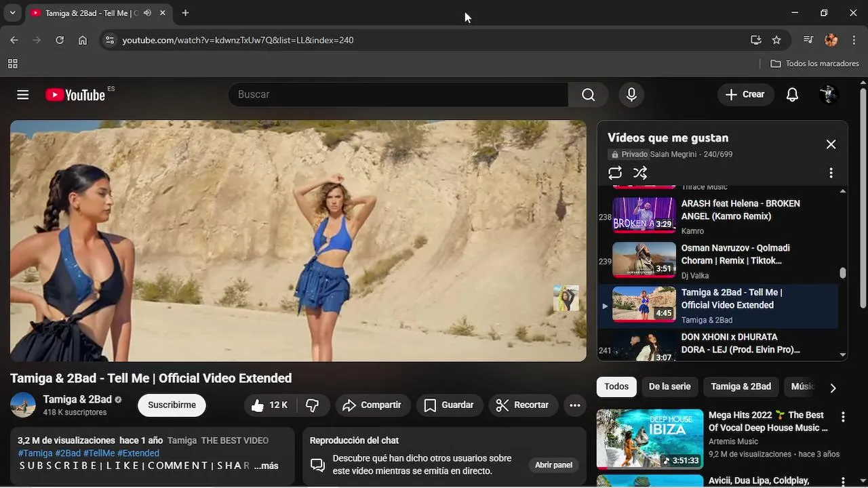Click Abrir panel for chat replay
Screen dimensions: 868x488
(553, 465)
